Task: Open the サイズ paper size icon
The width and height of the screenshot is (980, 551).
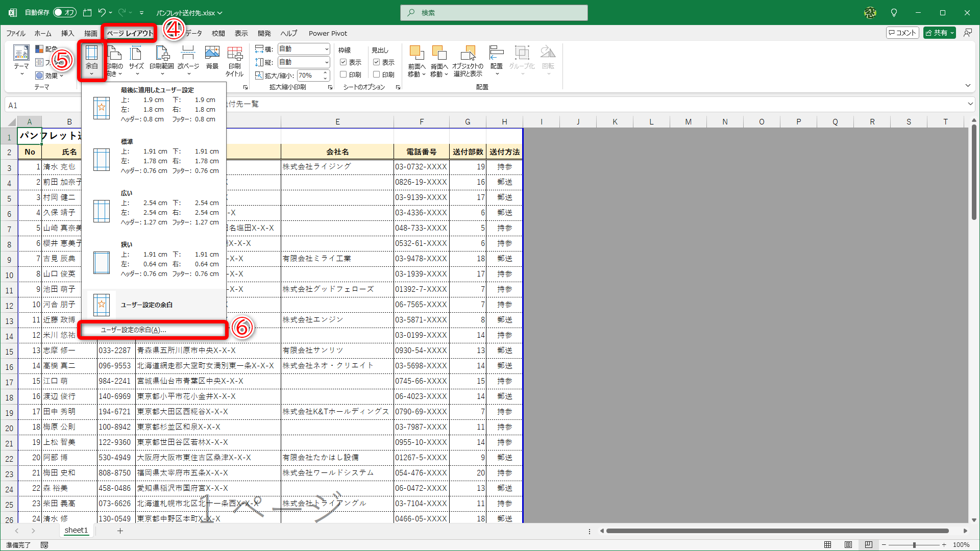Action: click(x=136, y=60)
